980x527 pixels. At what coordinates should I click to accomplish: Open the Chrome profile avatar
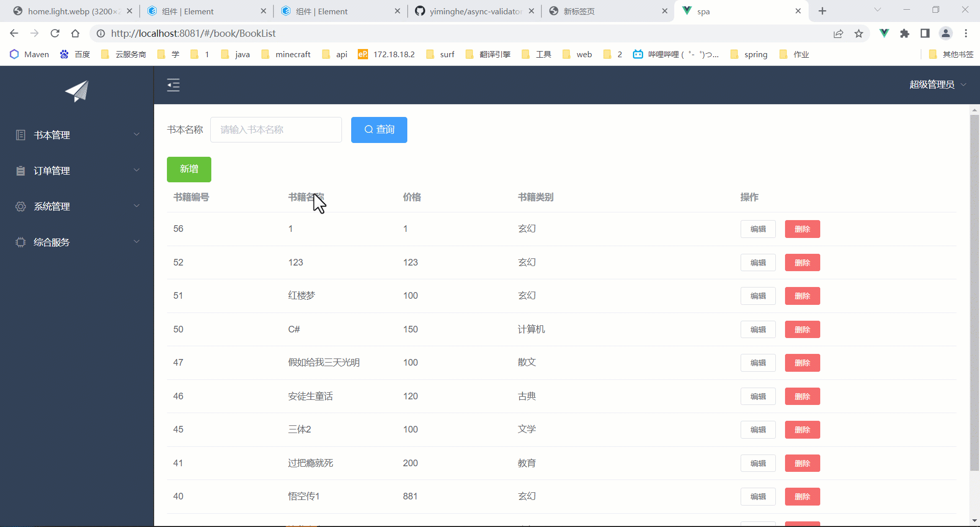tap(946, 33)
